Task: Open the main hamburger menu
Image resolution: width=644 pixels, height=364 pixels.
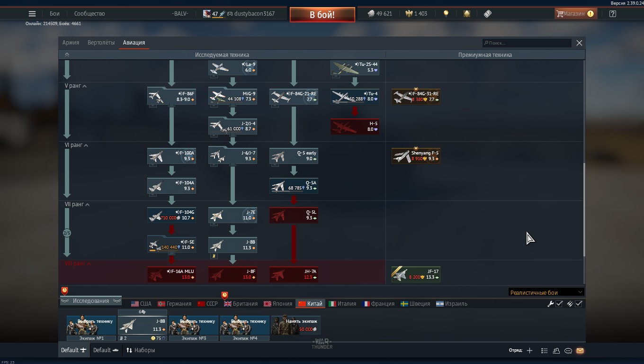Action: click(32, 14)
